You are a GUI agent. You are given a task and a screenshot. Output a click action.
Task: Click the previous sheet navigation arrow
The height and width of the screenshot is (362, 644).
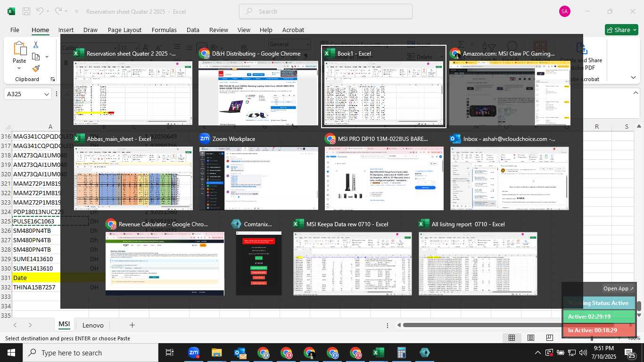[15, 325]
